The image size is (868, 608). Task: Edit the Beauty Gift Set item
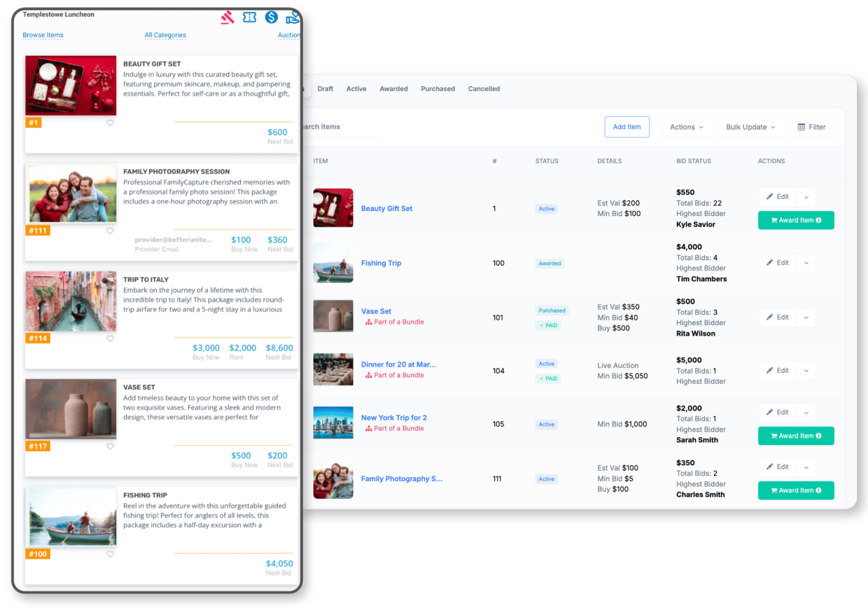point(777,197)
